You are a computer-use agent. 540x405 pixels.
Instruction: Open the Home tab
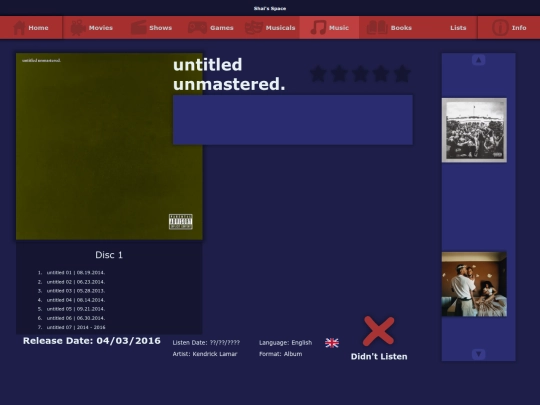(x=31, y=28)
